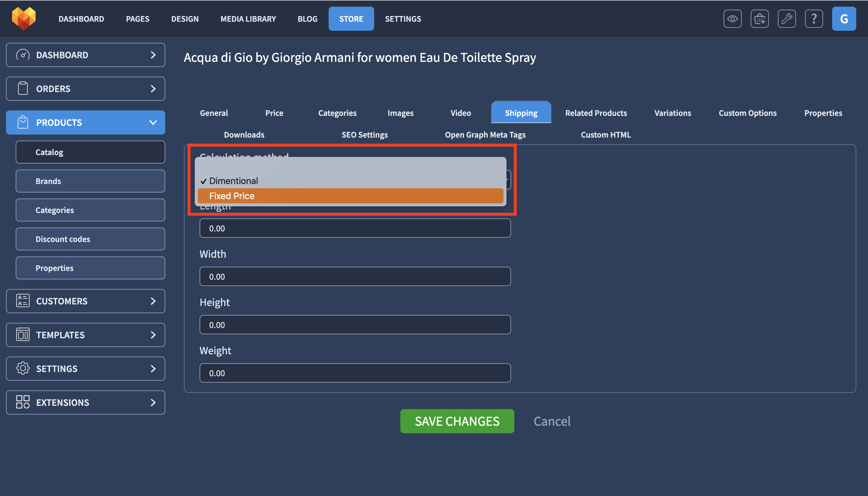Click the shopping basket add icon
The height and width of the screenshot is (496, 868).
[x=759, y=19]
